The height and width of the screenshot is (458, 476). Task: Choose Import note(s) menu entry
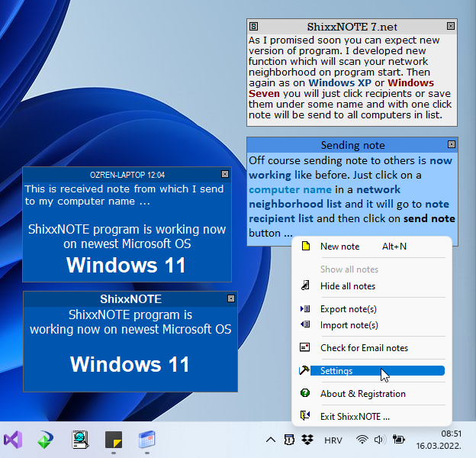pos(372,325)
